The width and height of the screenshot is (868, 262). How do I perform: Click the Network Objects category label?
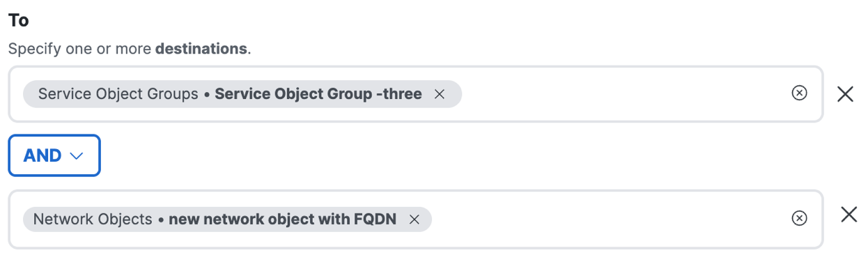[93, 219]
